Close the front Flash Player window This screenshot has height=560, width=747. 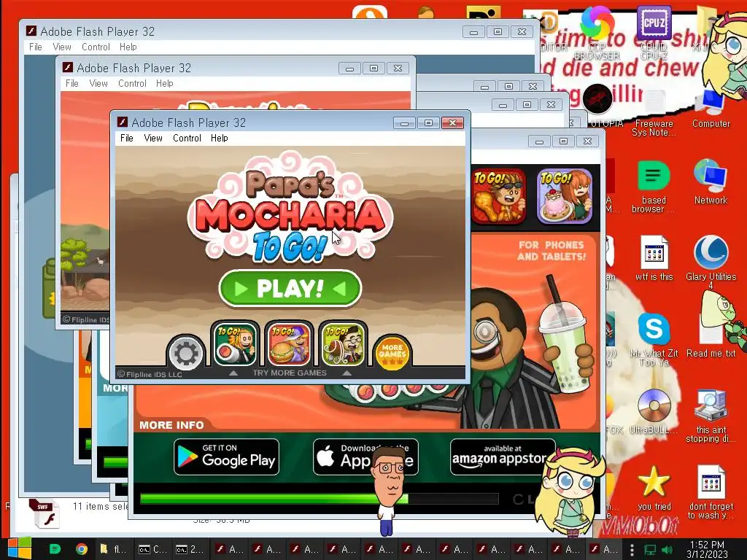tap(452, 122)
